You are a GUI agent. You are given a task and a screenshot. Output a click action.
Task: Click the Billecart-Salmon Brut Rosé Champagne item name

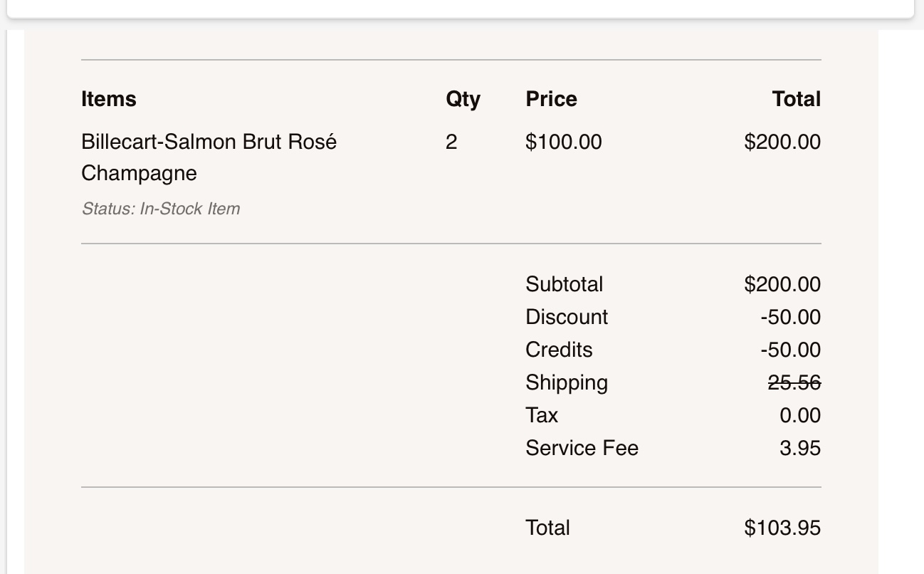[209, 142]
